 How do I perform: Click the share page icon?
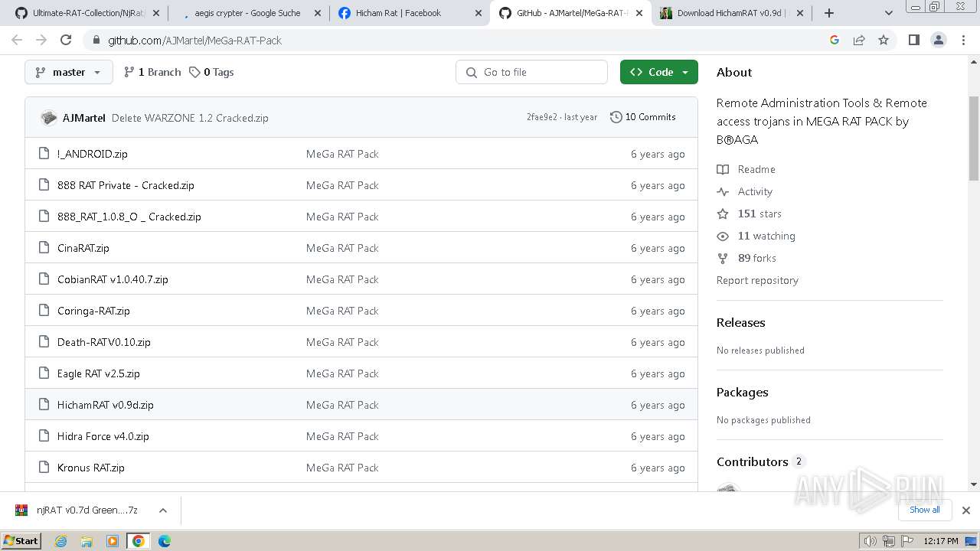click(x=859, y=40)
